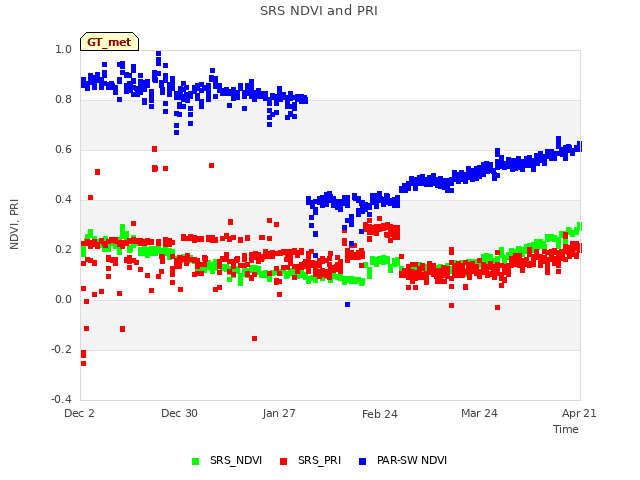Click the -0.2 y-axis tick label

61,349
